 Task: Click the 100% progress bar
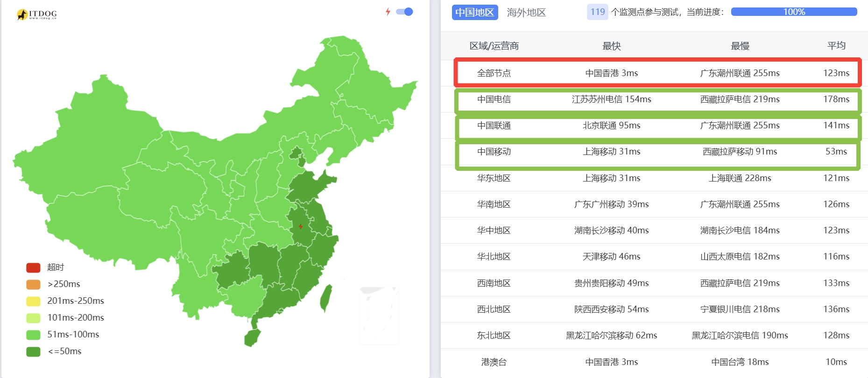[x=794, y=12]
